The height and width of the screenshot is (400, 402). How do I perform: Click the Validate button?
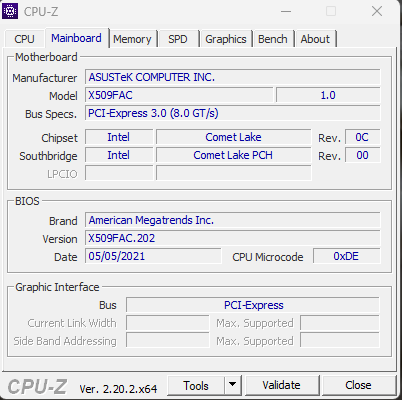point(281,386)
